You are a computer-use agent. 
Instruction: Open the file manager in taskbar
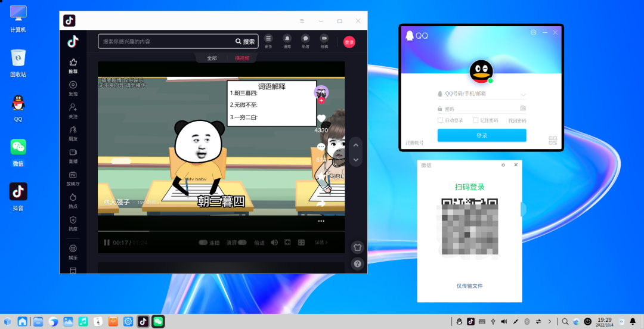[x=38, y=321]
